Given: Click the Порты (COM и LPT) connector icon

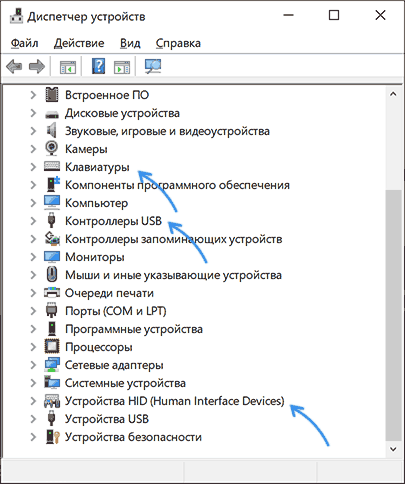Looking at the screenshot, I should [x=51, y=310].
